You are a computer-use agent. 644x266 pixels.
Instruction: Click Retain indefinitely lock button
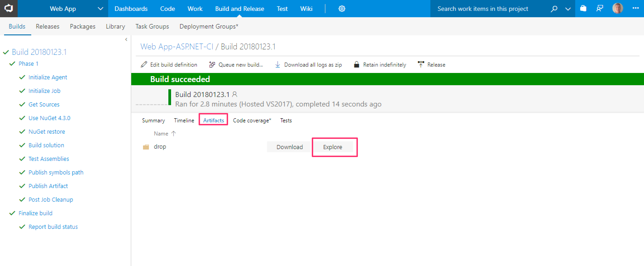(x=380, y=65)
